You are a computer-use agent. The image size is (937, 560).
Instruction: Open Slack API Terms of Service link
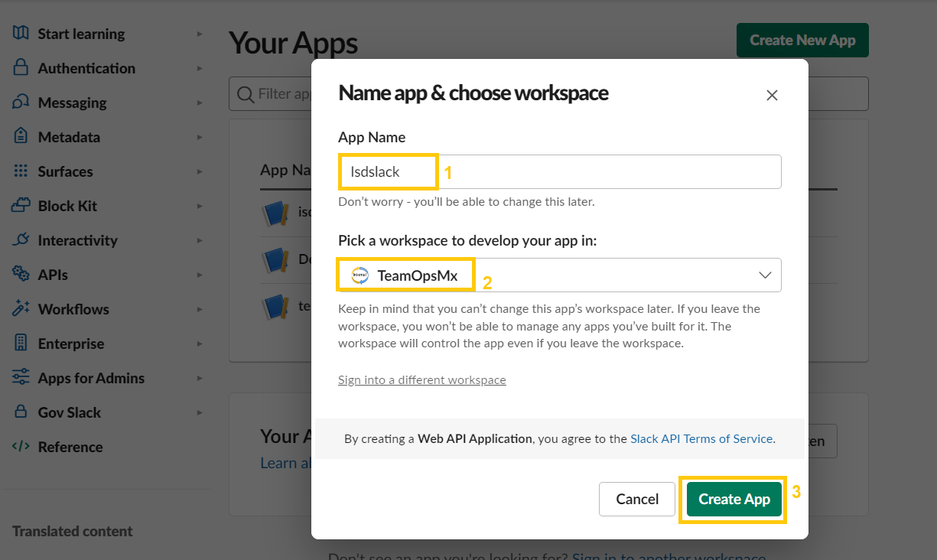pos(701,439)
